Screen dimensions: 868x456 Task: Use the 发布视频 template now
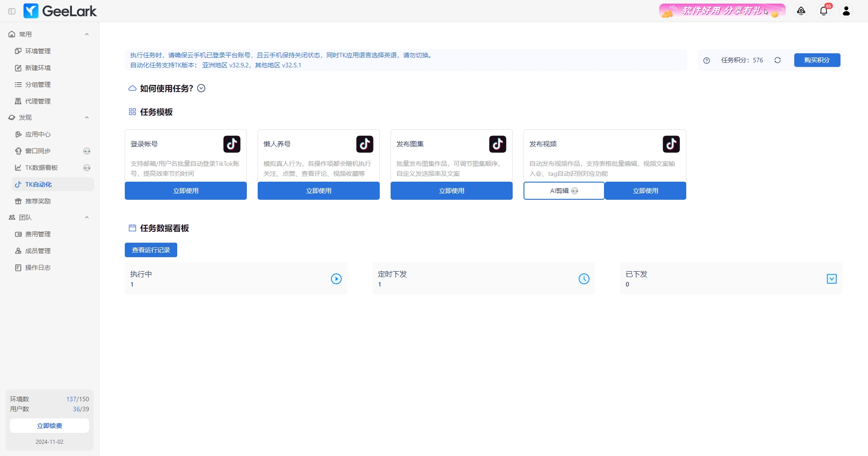pos(646,191)
